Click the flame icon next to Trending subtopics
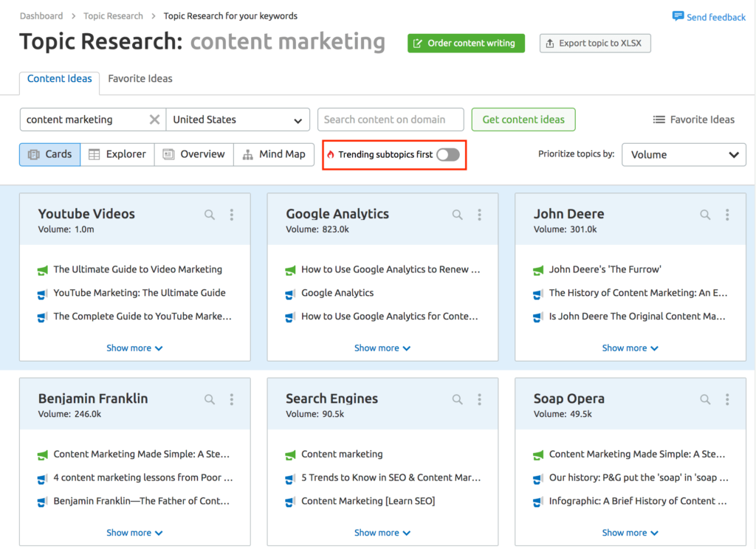 pos(331,155)
